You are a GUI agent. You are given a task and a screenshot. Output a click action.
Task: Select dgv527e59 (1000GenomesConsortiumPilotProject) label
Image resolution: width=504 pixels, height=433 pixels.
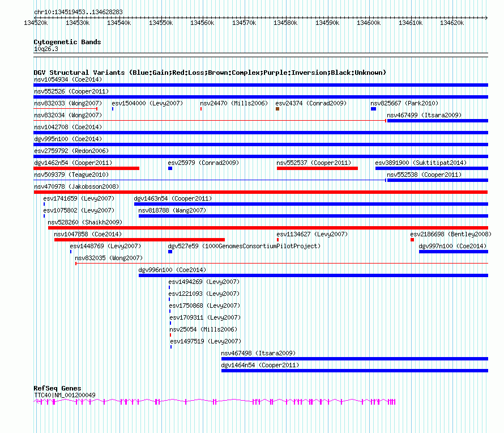click(244, 246)
